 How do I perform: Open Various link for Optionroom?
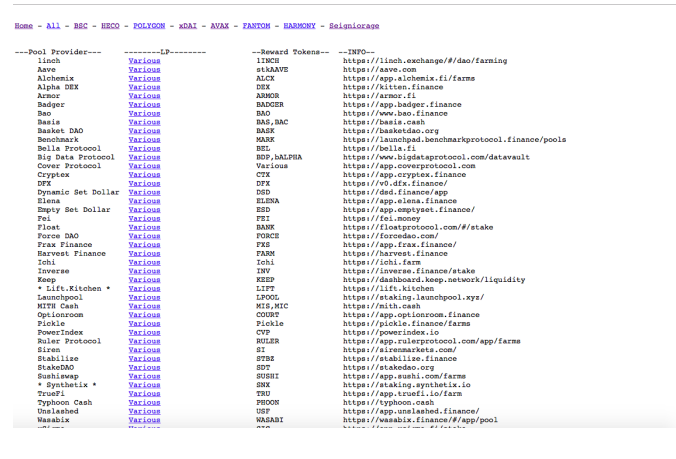pos(144,315)
